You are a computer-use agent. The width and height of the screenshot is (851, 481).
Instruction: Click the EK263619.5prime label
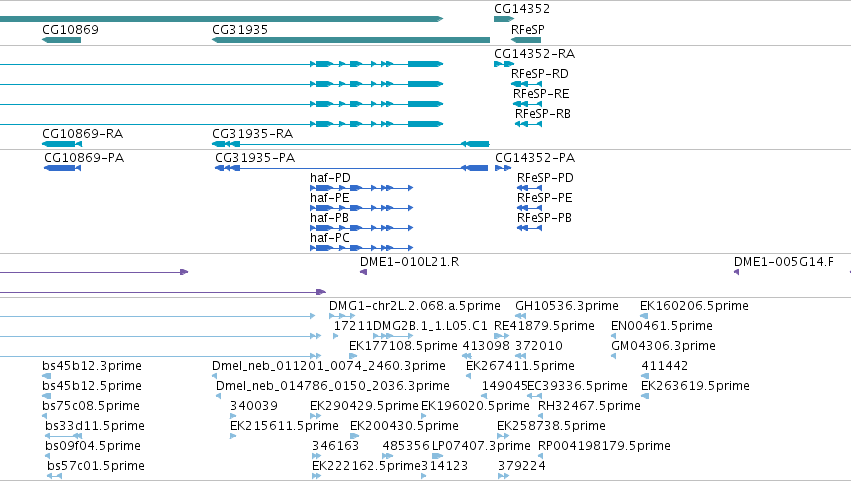(695, 387)
